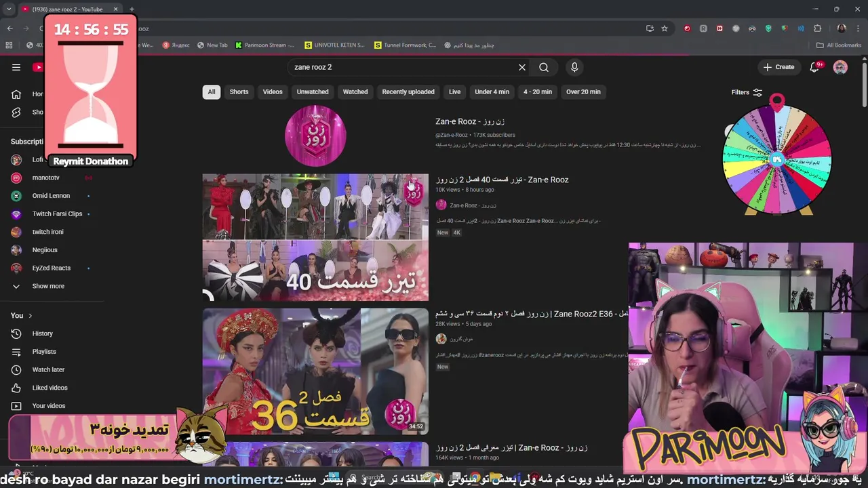Open the episode 40 teaser thumbnail

[315, 237]
